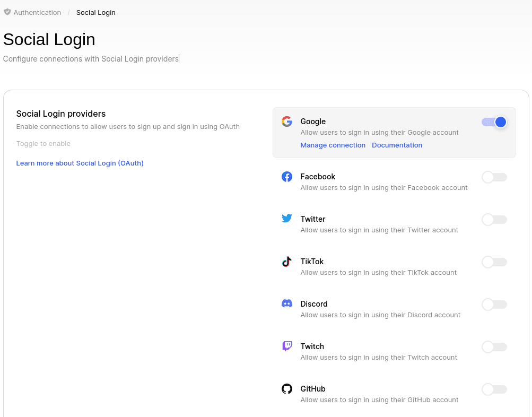Click the Facebook logo icon

click(287, 177)
